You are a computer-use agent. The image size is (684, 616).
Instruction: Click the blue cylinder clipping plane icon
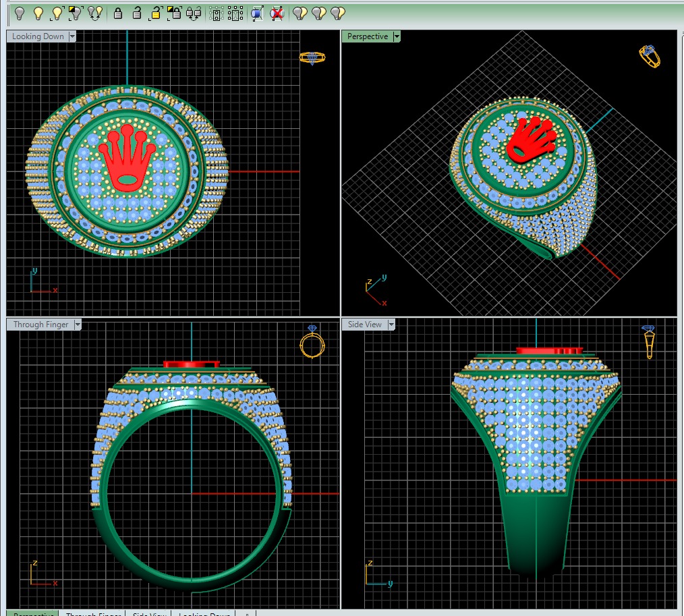[258, 14]
